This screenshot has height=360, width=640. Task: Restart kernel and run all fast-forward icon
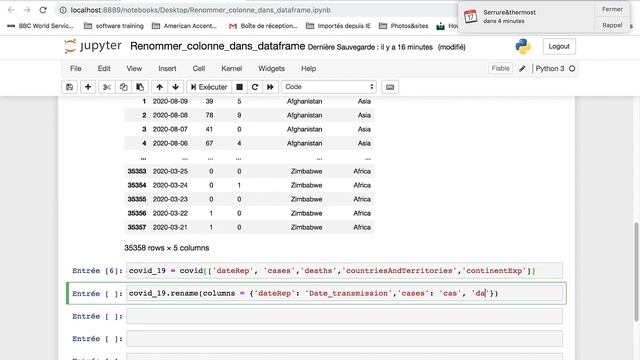tap(270, 87)
